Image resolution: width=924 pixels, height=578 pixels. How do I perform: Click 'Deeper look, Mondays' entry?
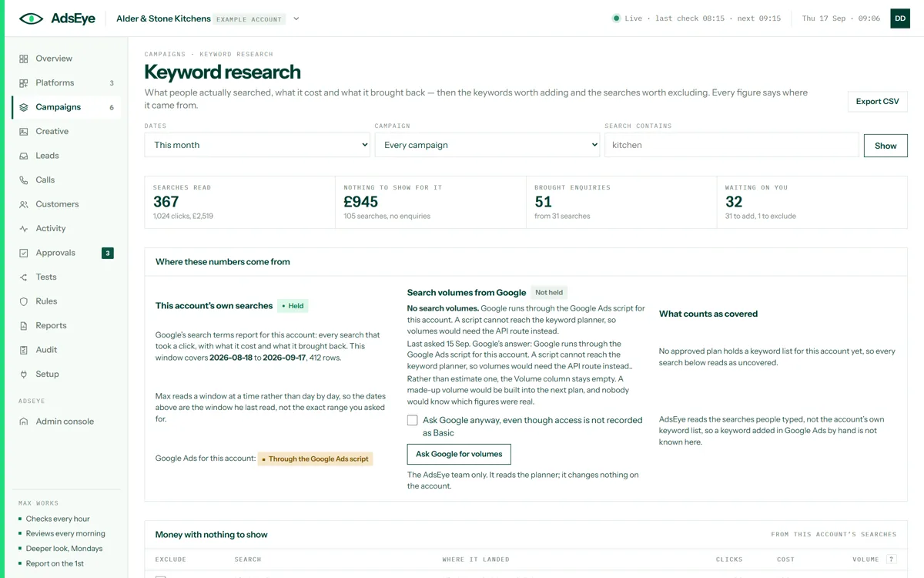click(x=64, y=549)
